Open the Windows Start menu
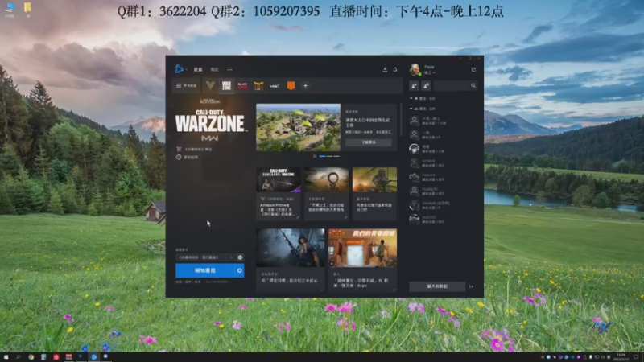This screenshot has width=644, height=362. tap(6, 357)
